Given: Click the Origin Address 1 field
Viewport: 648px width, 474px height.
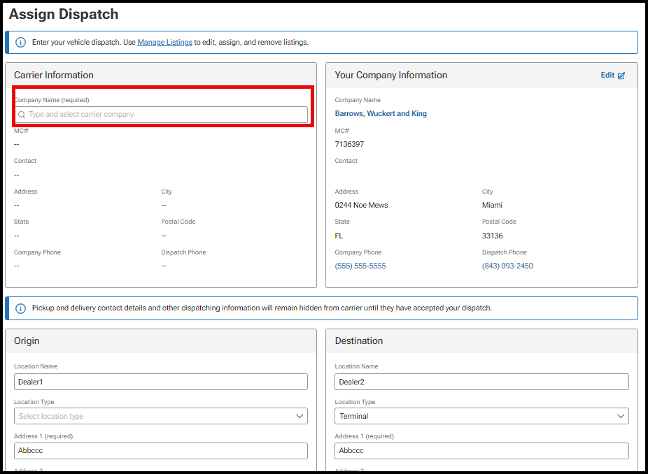Looking at the screenshot, I should [160, 450].
